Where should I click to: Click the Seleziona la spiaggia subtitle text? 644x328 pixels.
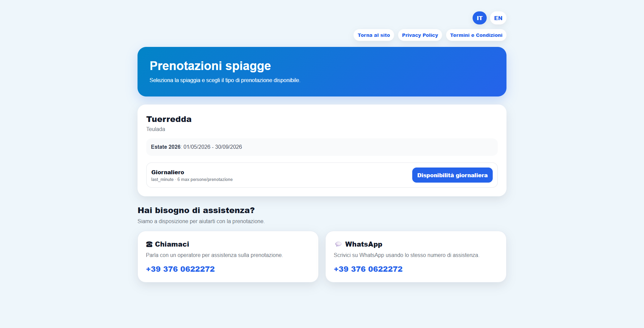click(x=225, y=80)
